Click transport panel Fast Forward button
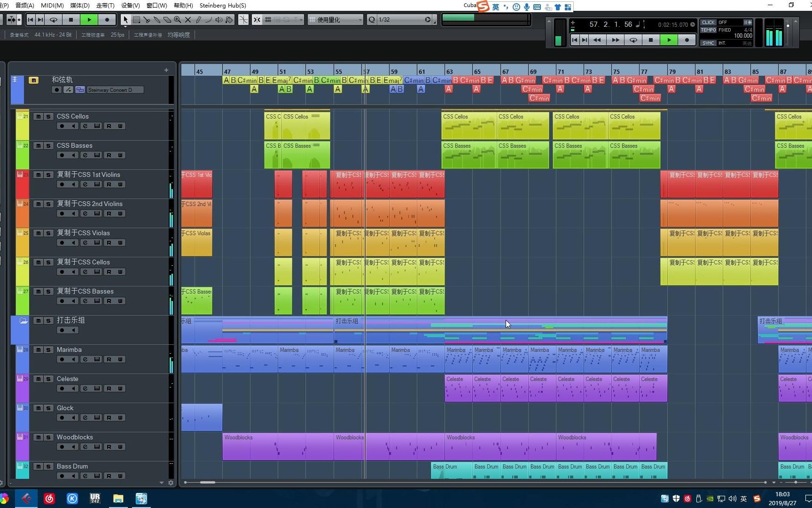 tap(615, 40)
